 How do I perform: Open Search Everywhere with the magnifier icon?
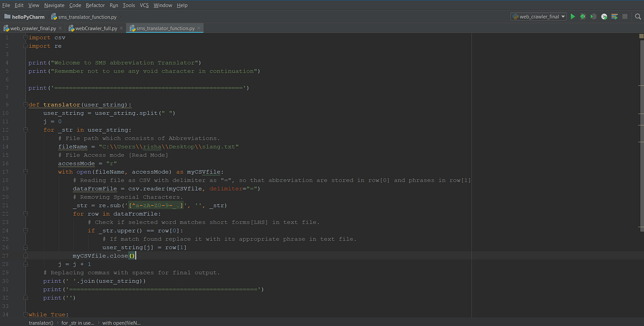coord(638,16)
